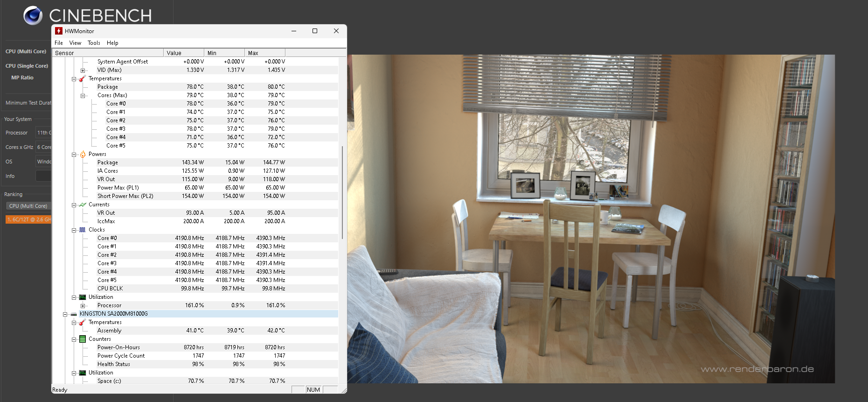Click the HWMonitor lightning title icon
This screenshot has width=868, height=402.
pyautogui.click(x=59, y=31)
